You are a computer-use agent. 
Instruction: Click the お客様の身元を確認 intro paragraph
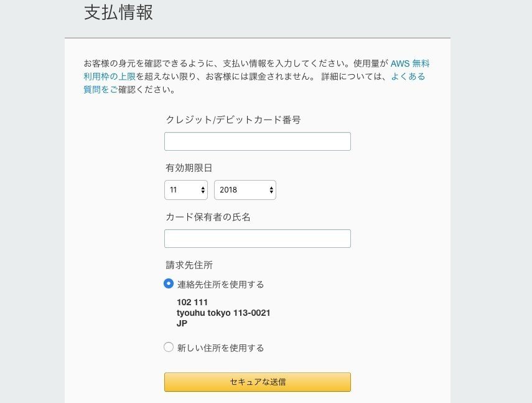(236, 64)
